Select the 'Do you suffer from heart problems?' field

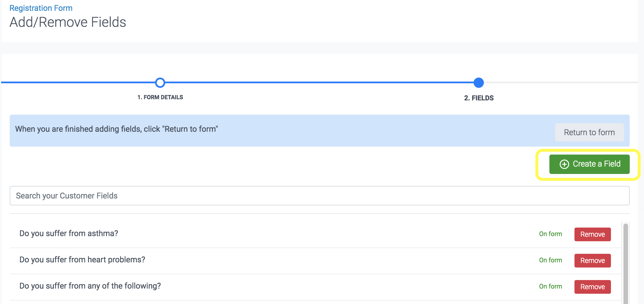(82, 260)
